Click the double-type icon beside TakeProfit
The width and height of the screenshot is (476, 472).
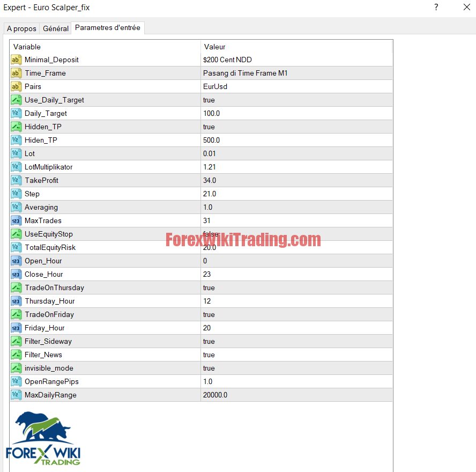click(16, 180)
